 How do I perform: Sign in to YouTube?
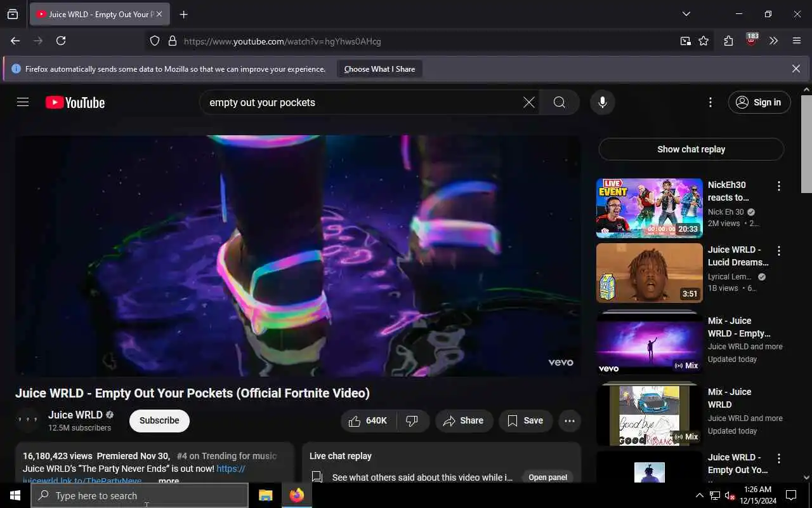(x=759, y=102)
